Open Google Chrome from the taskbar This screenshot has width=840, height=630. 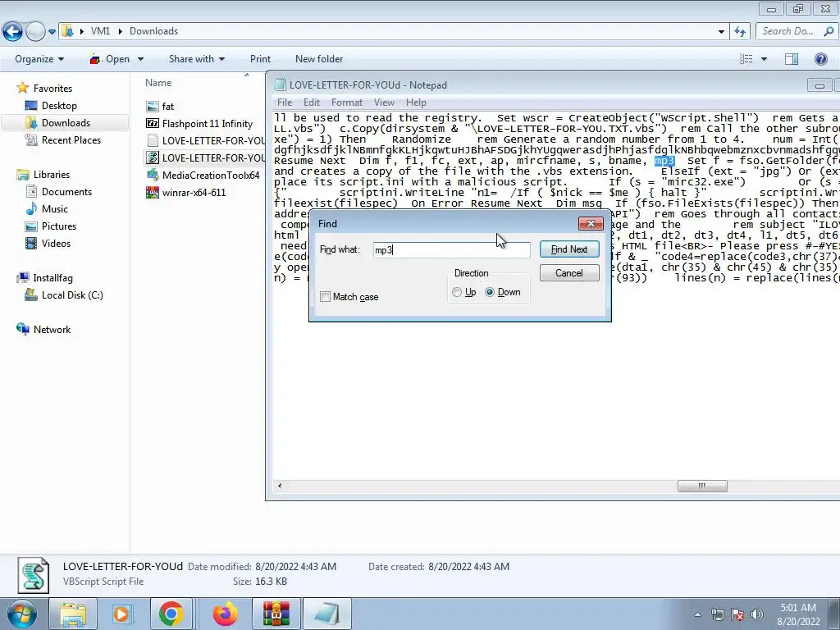tap(171, 614)
